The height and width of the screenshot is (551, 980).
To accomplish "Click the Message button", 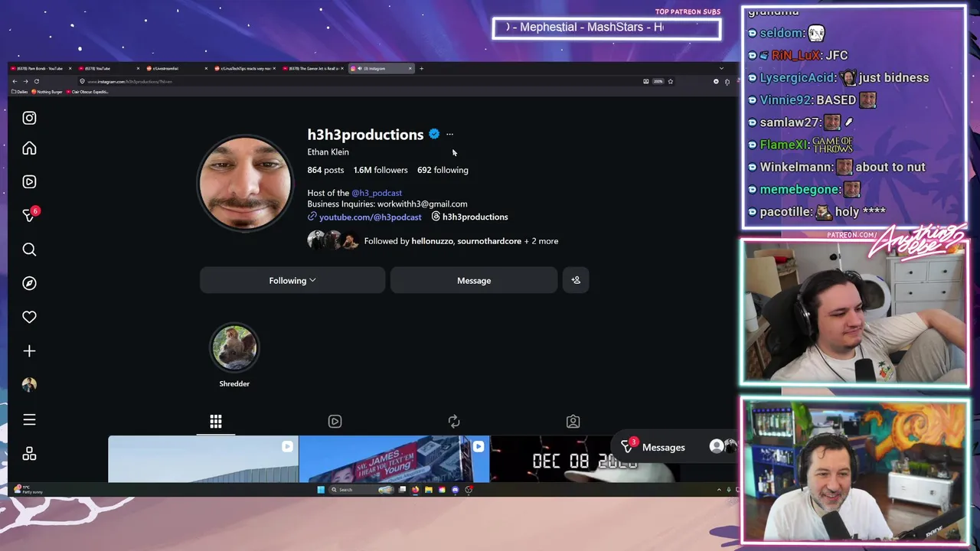I will click(474, 280).
